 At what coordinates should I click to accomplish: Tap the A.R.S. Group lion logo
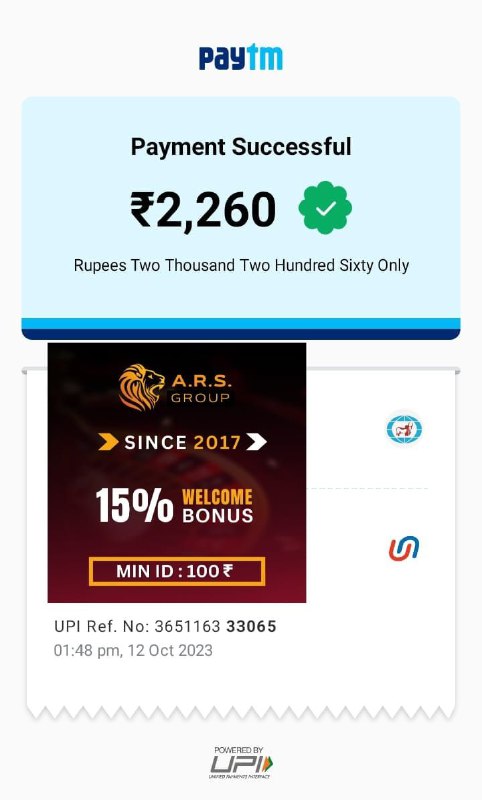[141, 388]
